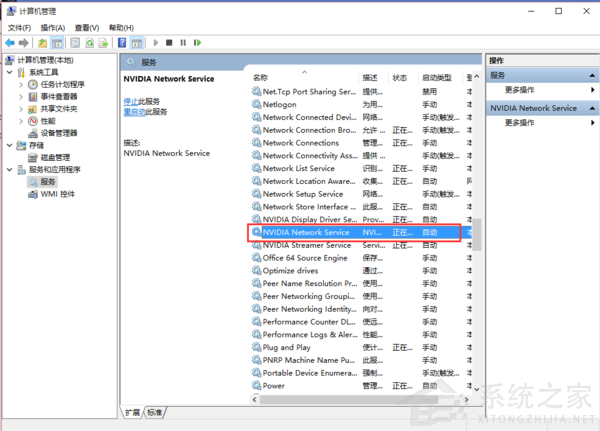Click the Start Service play icon

coord(155,43)
